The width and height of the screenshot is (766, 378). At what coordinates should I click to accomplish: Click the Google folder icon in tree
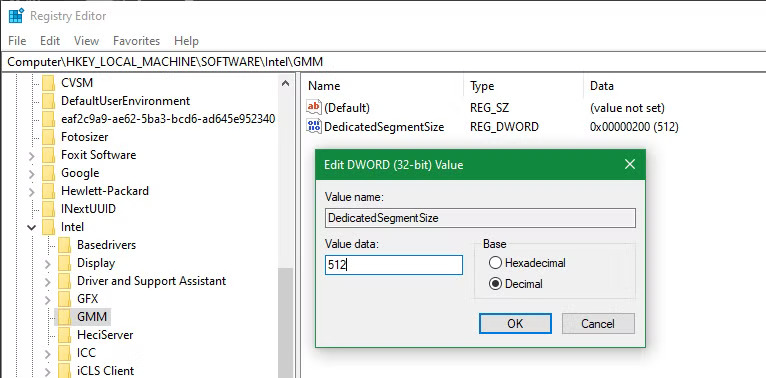(48, 172)
